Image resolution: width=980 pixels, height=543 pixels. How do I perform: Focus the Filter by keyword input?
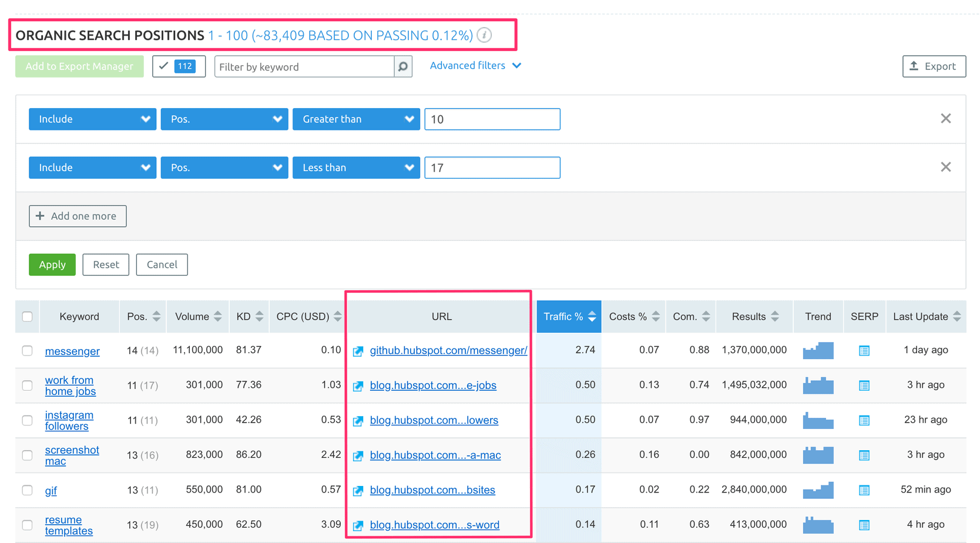pos(304,67)
